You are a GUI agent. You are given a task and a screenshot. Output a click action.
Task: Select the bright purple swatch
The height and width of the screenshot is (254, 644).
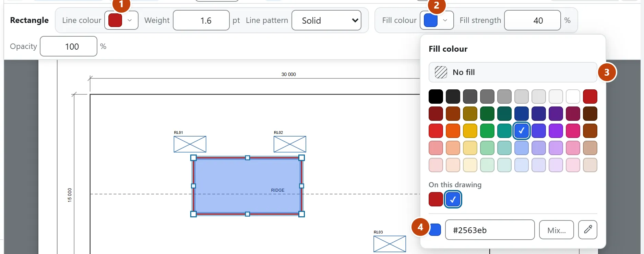click(x=556, y=131)
